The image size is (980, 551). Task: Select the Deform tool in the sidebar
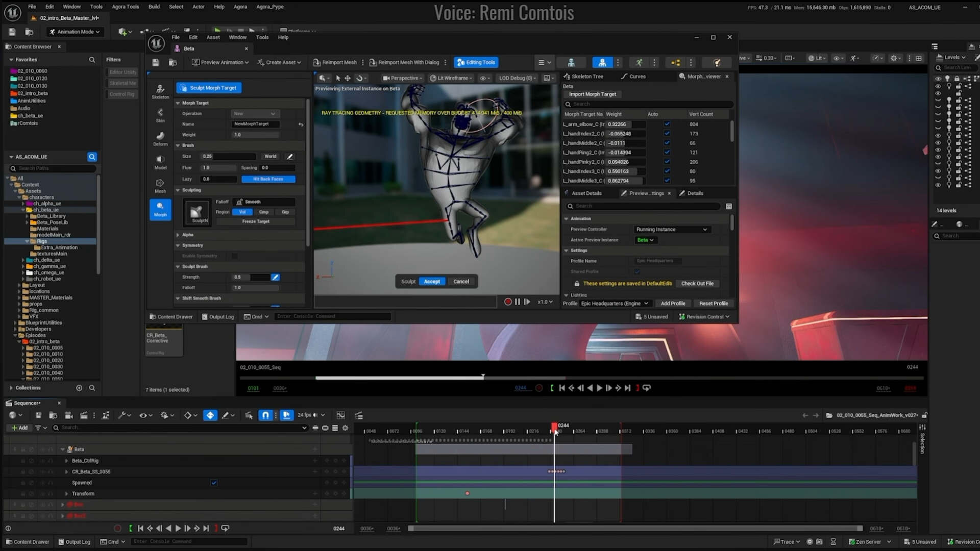pos(160,138)
